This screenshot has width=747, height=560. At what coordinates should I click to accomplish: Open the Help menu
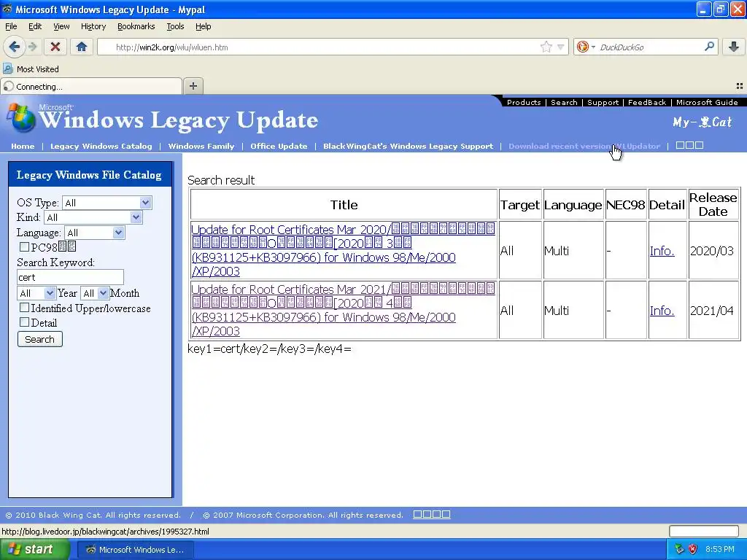point(203,26)
